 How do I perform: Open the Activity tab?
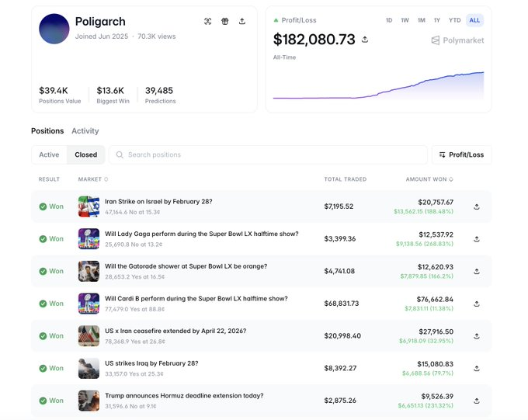(x=85, y=130)
